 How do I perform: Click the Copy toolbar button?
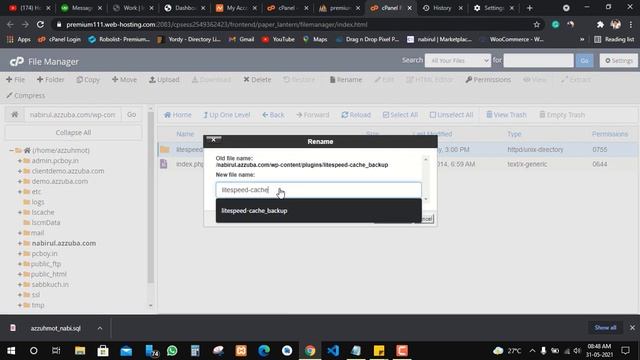click(88, 80)
